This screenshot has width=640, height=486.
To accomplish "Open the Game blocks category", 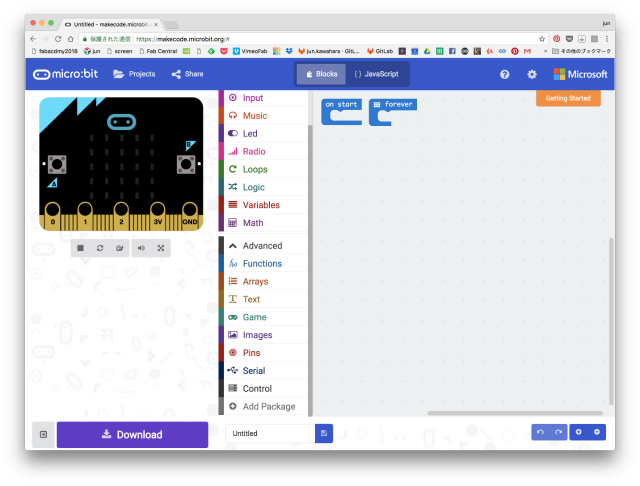I will (x=263, y=317).
